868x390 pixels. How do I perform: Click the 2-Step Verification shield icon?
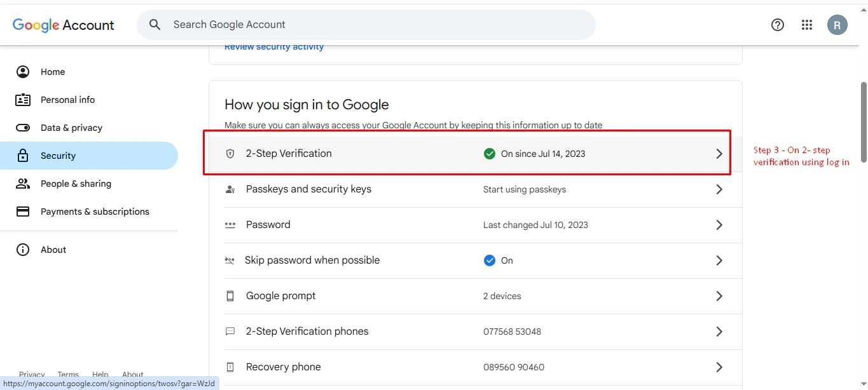230,154
